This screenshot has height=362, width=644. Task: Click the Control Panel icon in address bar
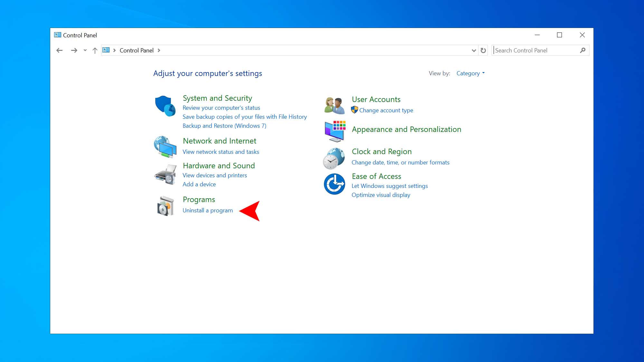106,50
